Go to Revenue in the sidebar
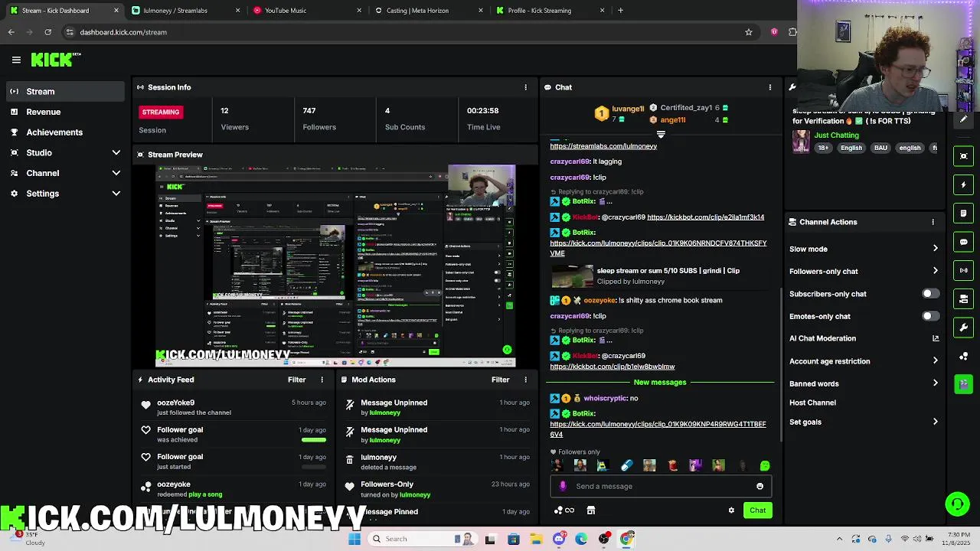Screen dimensions: 980x551 [65, 112]
